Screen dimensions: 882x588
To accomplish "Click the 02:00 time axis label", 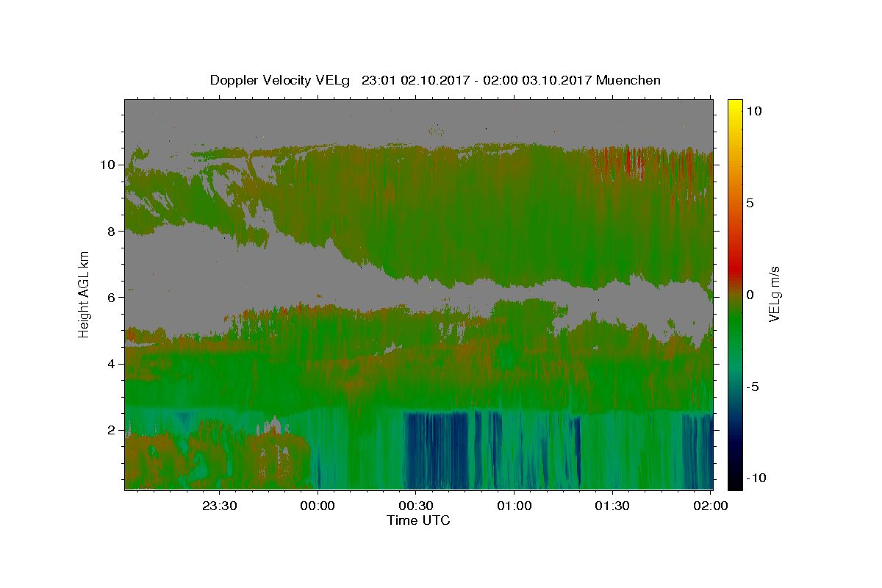I will coord(711,506).
